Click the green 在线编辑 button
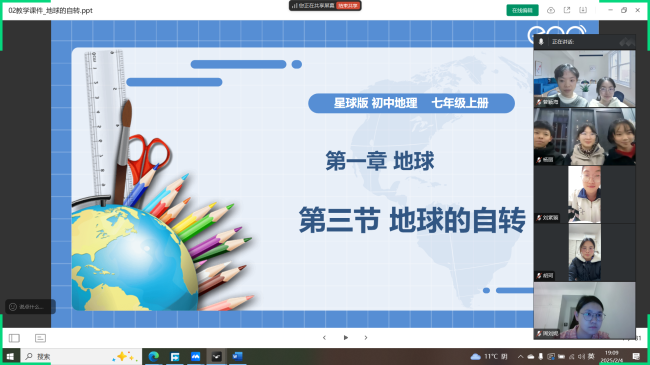 click(522, 10)
